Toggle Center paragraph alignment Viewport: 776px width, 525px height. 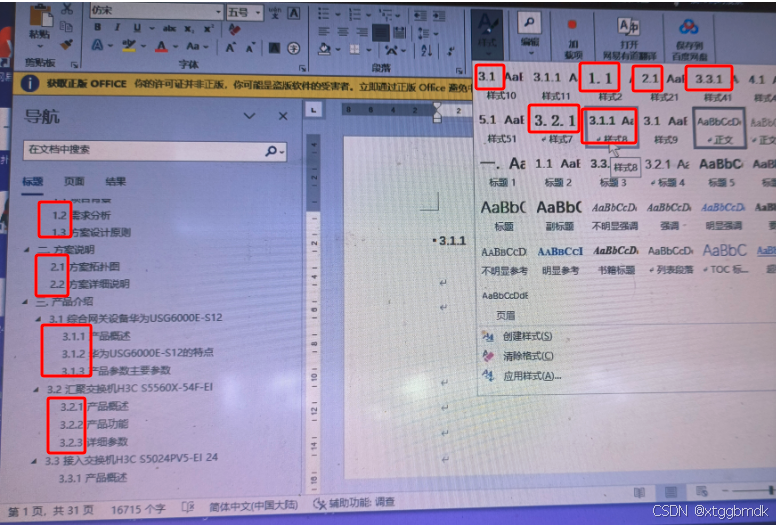(x=342, y=32)
